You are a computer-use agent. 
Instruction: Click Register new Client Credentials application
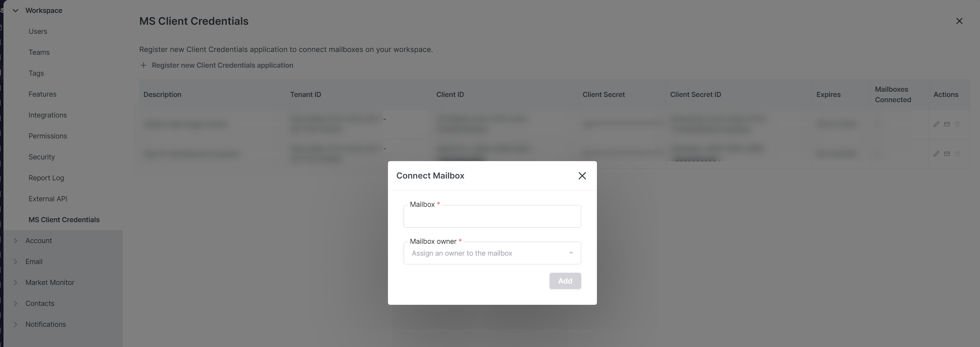click(223, 65)
